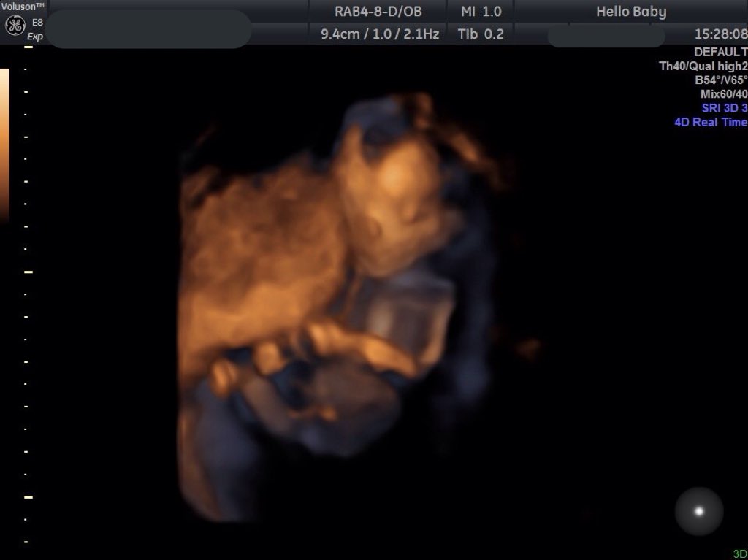This screenshot has height=560, width=748.
Task: Click the Mix60/40 parameter
Action: point(724,94)
